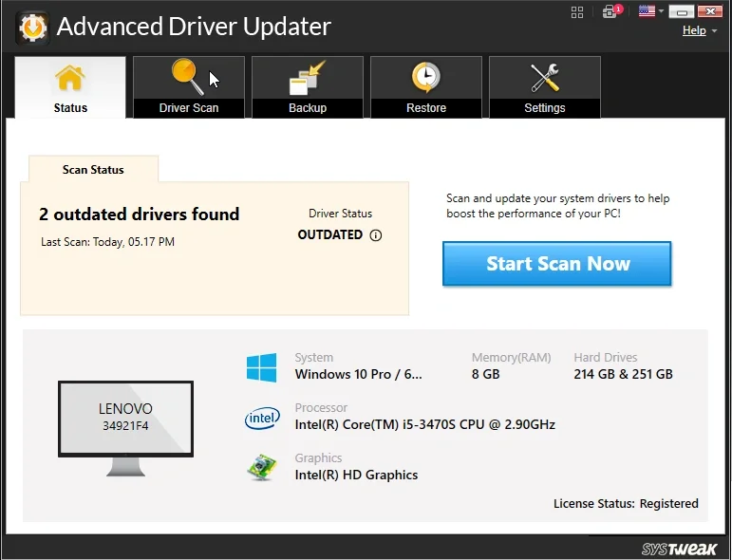Close the Advanced Driver Updater window

710,11
